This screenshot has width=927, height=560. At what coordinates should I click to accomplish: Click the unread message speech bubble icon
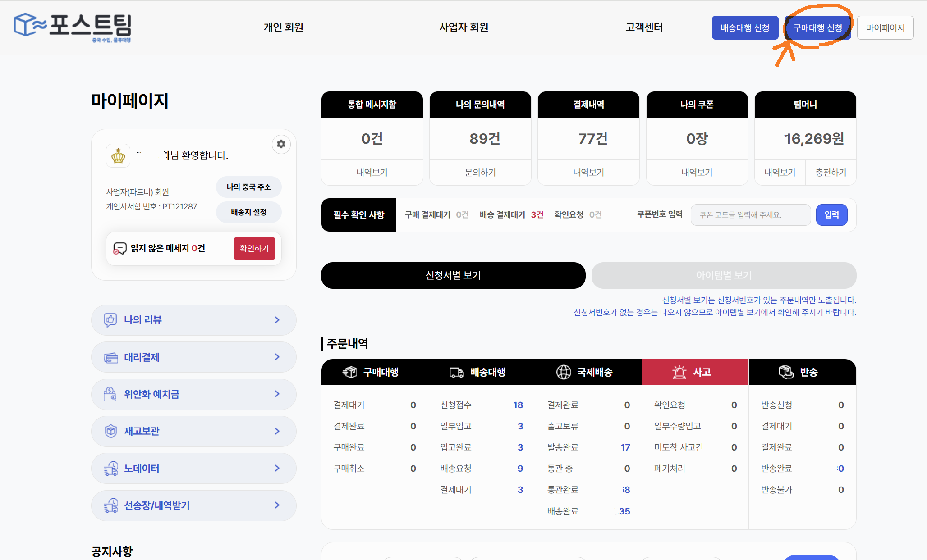119,248
